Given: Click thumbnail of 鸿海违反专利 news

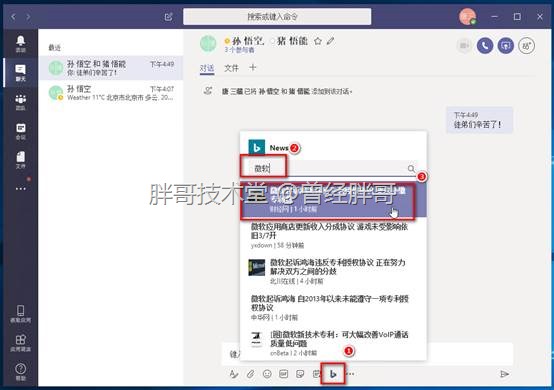Looking at the screenshot, I should (x=257, y=267).
